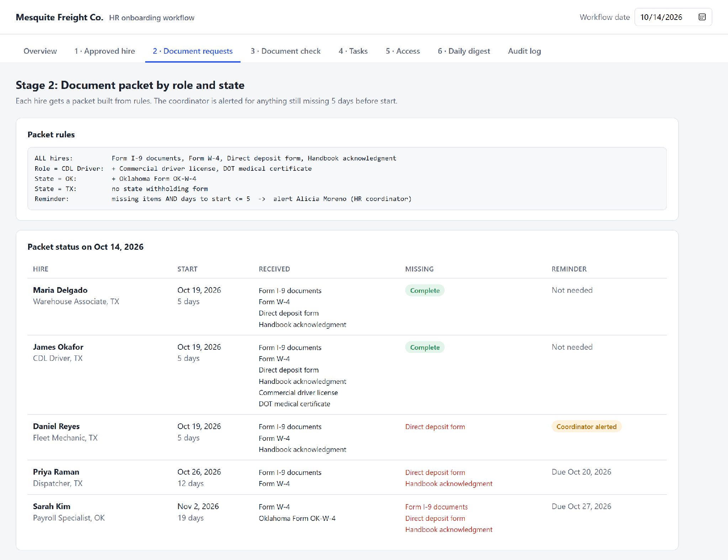This screenshot has width=728, height=560.
Task: Go to the 3 · Document check tab
Action: coord(285,51)
